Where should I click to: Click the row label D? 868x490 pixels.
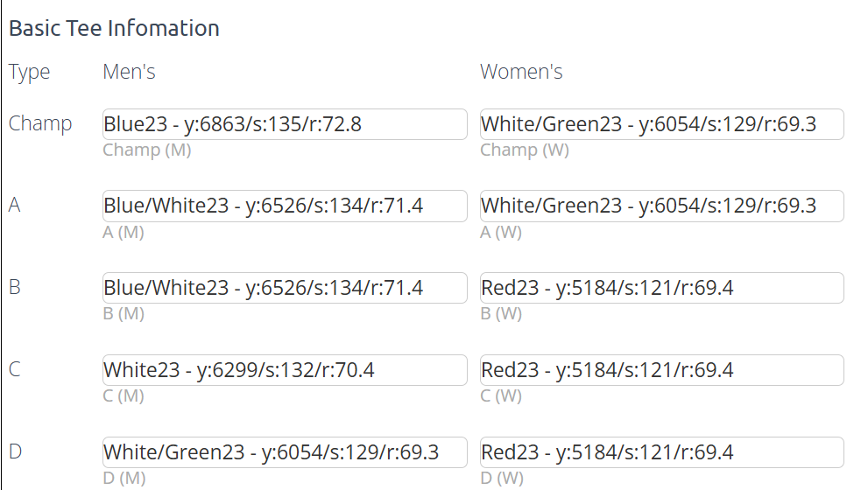tap(16, 451)
